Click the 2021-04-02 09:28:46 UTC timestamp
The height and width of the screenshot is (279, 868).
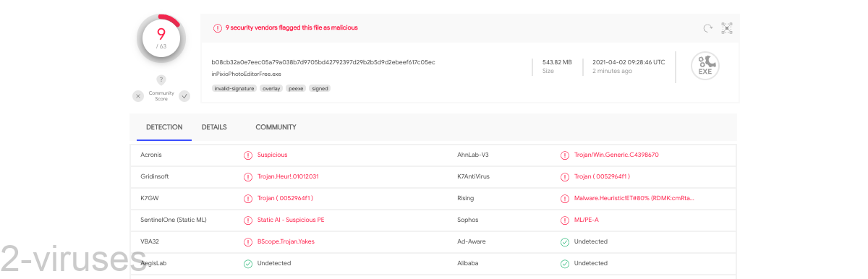(x=629, y=62)
